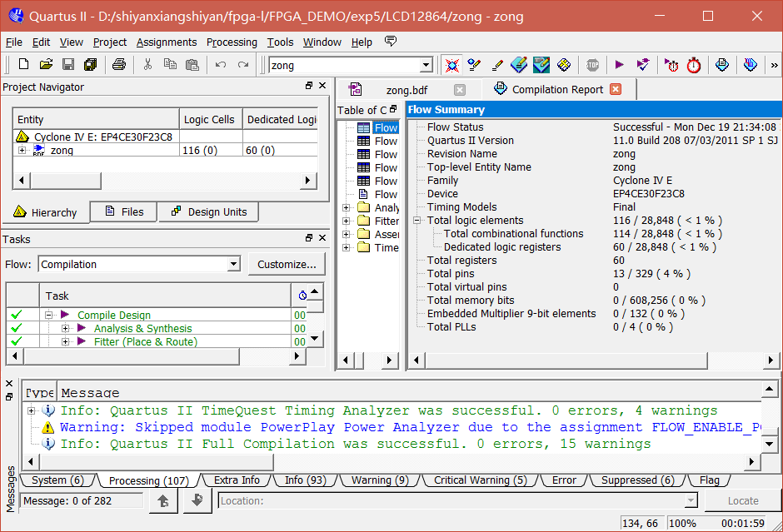Collapse the Total logic elements row
Viewport: 783px width, 532px height.
tap(417, 220)
